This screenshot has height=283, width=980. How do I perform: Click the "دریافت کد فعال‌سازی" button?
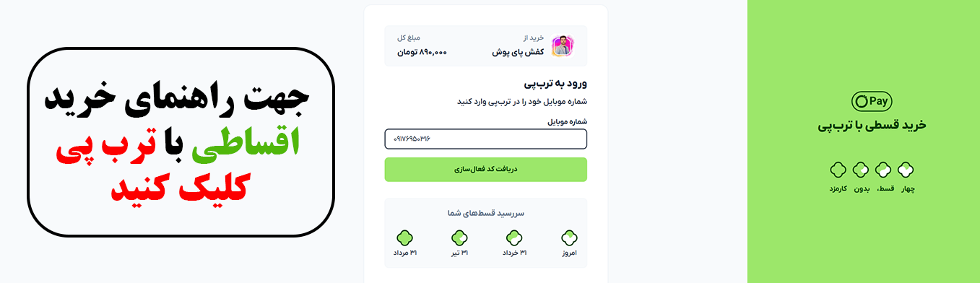coord(486,170)
